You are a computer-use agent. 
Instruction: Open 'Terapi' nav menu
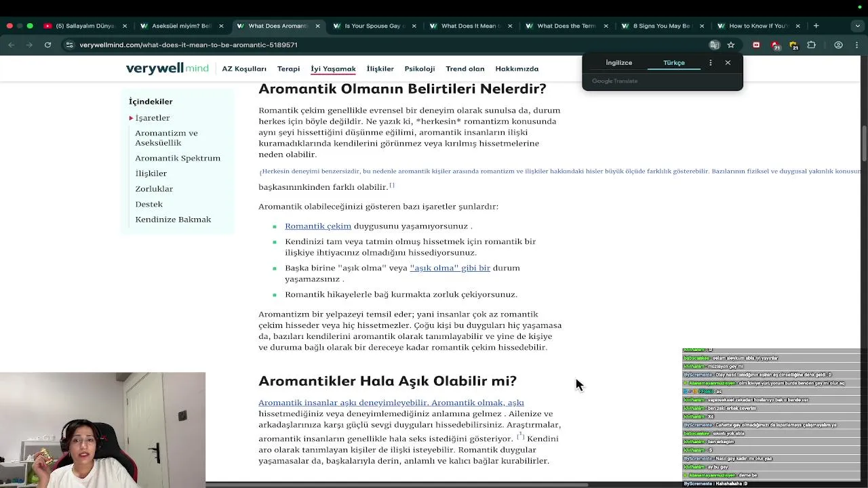(288, 69)
